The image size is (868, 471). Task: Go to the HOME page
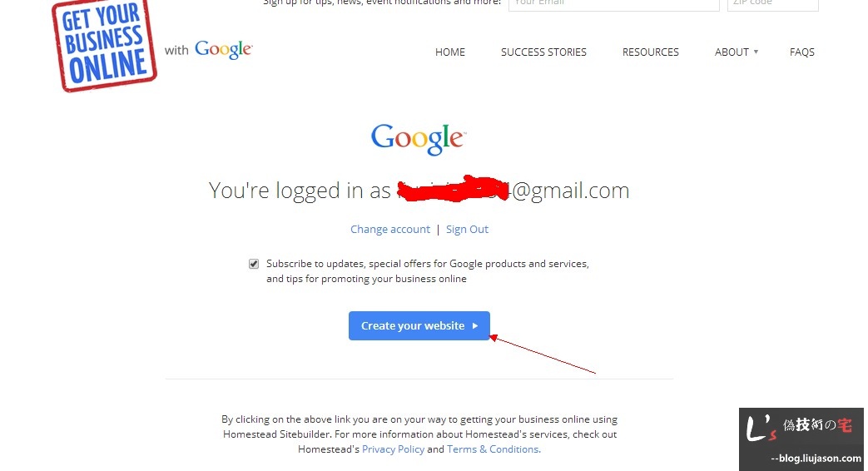(x=450, y=52)
